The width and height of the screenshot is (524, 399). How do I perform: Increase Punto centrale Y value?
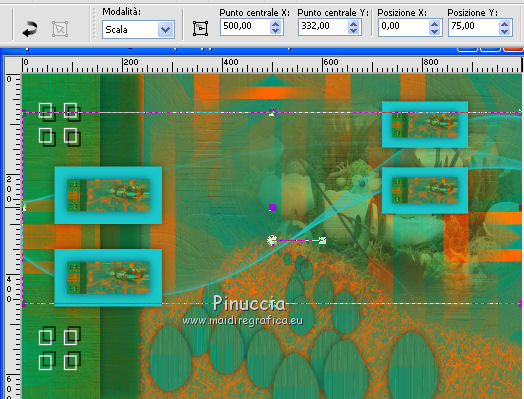coord(353,23)
